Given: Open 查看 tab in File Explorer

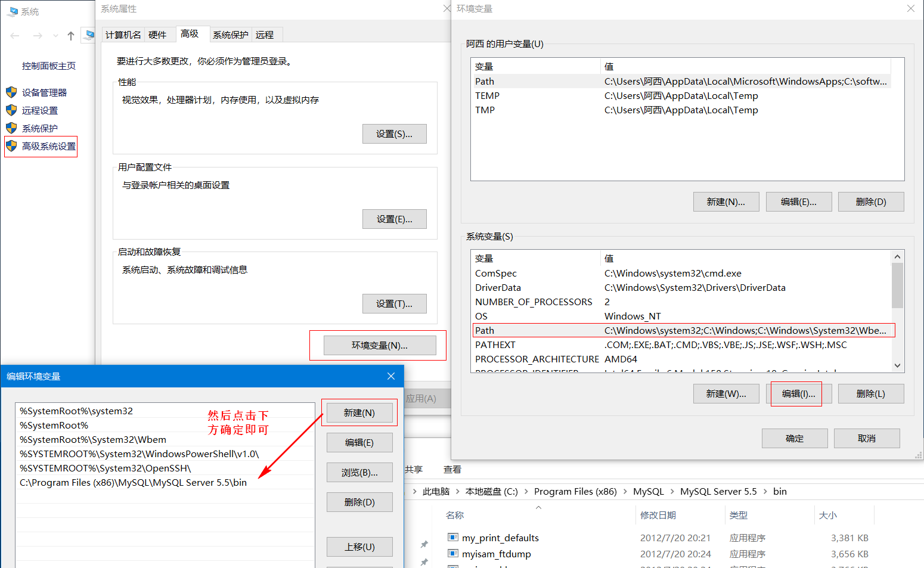Looking at the screenshot, I should click(452, 470).
